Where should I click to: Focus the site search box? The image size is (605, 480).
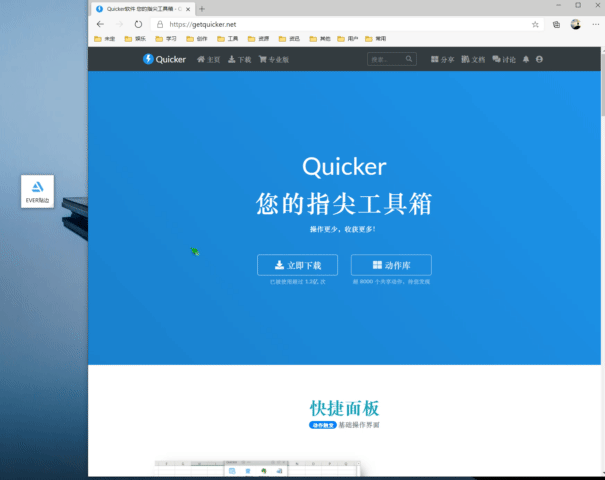[392, 59]
